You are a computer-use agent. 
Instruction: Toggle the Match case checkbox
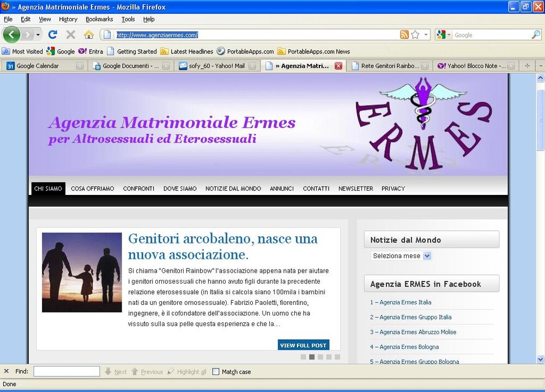pos(216,371)
